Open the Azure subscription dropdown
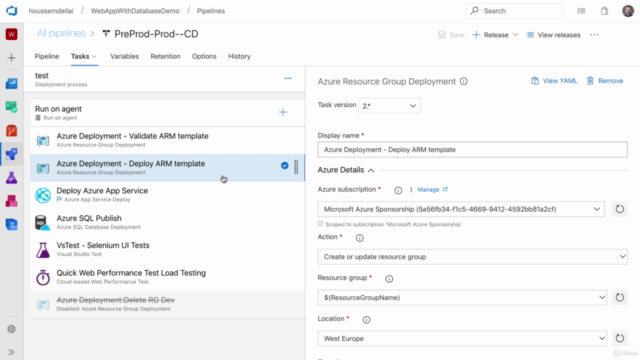 pyautogui.click(x=461, y=209)
